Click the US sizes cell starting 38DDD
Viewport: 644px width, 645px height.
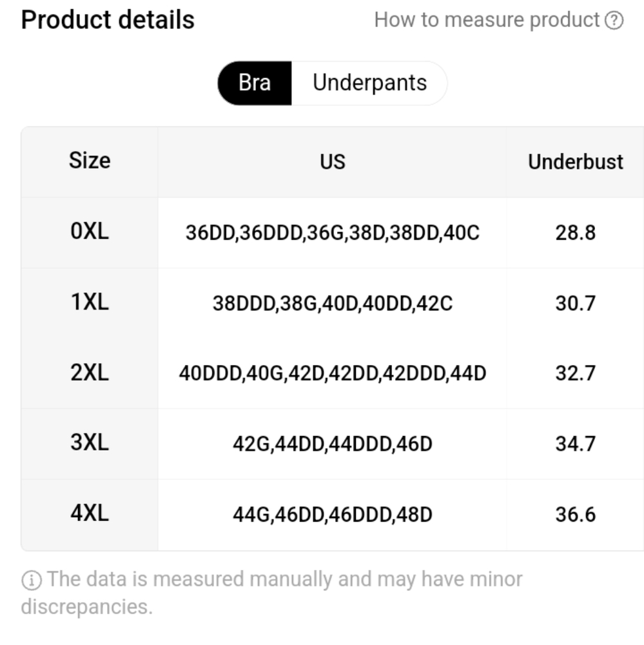click(332, 303)
